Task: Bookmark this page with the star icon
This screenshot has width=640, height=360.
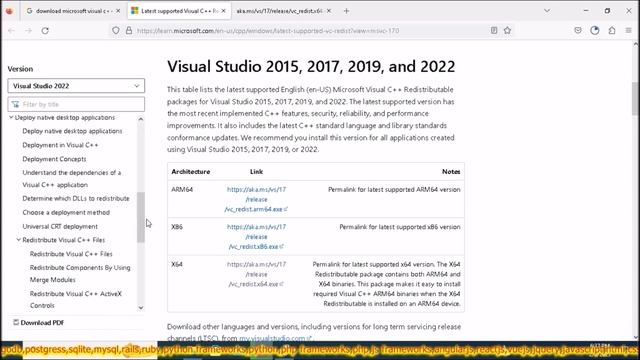Action: 507,30
